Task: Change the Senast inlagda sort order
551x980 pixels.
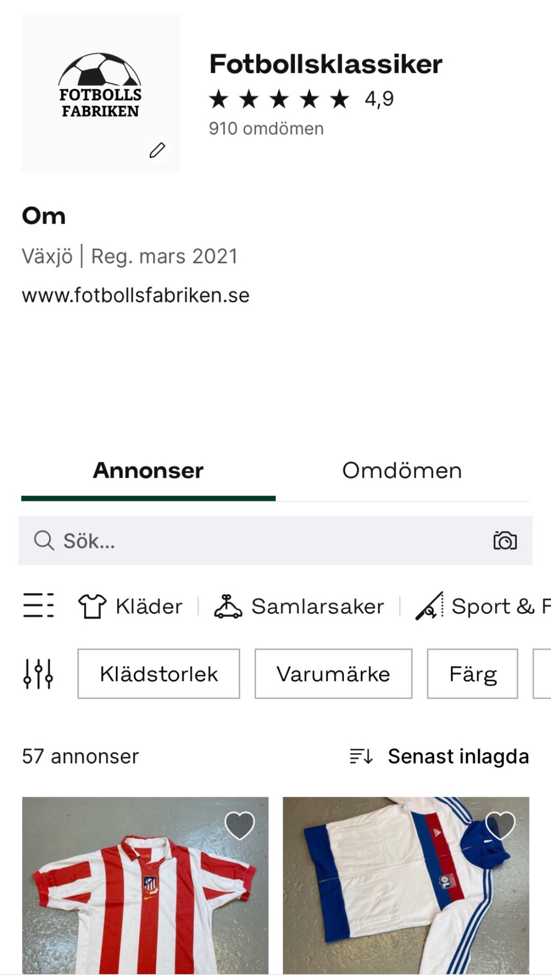Action: tap(458, 756)
